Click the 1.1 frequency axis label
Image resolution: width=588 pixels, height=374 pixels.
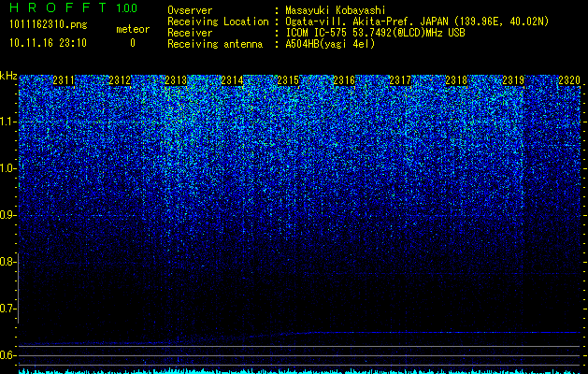pos(7,122)
